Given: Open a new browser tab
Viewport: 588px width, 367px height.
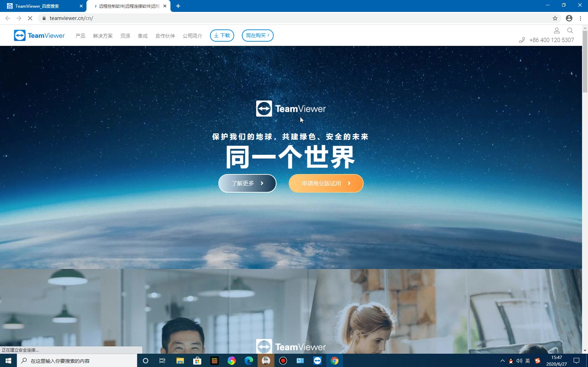Looking at the screenshot, I should coord(178,6).
